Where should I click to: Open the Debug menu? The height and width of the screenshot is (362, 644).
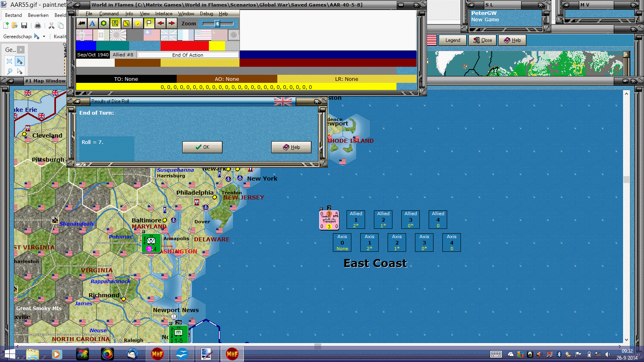206,14
